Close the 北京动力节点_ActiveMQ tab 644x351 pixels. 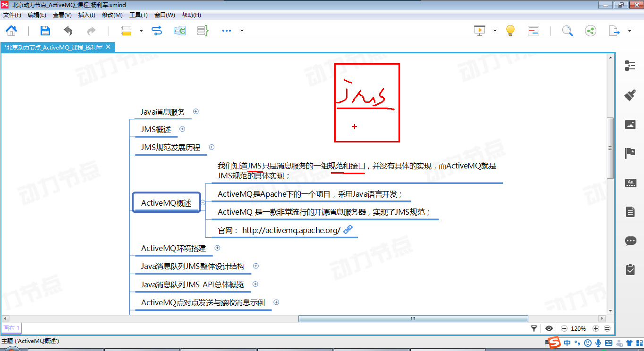pyautogui.click(x=108, y=47)
